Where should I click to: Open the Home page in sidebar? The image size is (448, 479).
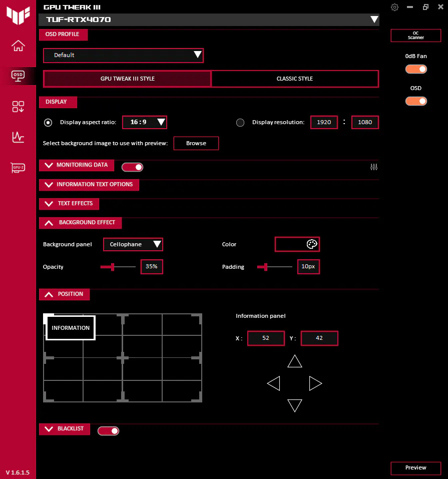(x=18, y=46)
